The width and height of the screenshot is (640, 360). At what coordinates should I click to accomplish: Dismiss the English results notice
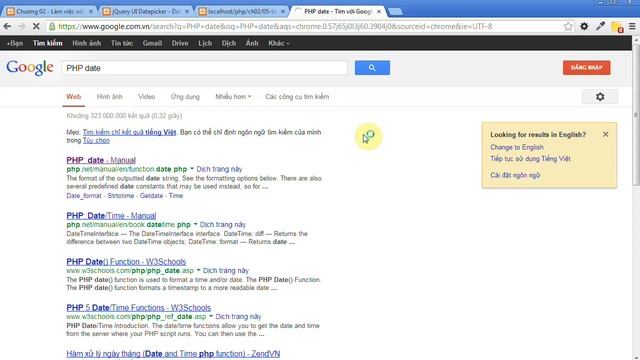(605, 134)
